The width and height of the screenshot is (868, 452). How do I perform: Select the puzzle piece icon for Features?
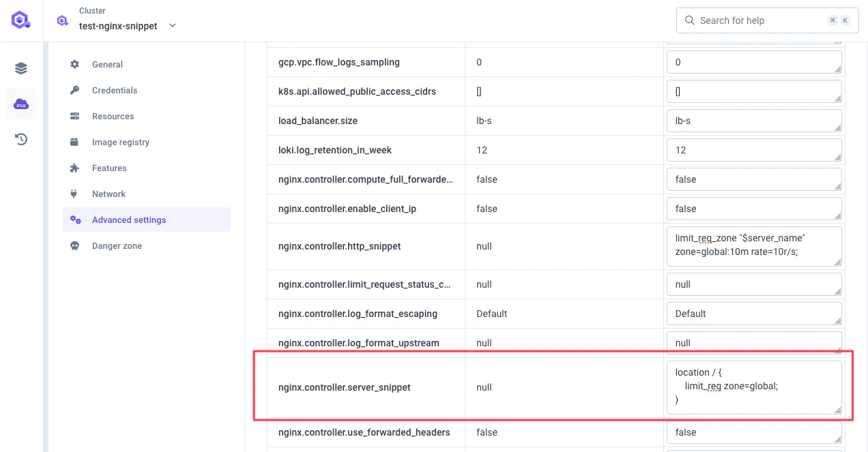click(74, 168)
